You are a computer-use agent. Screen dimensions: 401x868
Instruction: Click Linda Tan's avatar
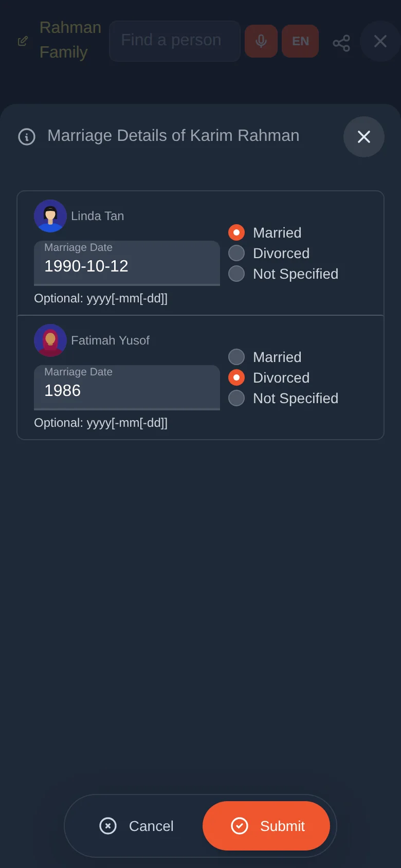[50, 216]
